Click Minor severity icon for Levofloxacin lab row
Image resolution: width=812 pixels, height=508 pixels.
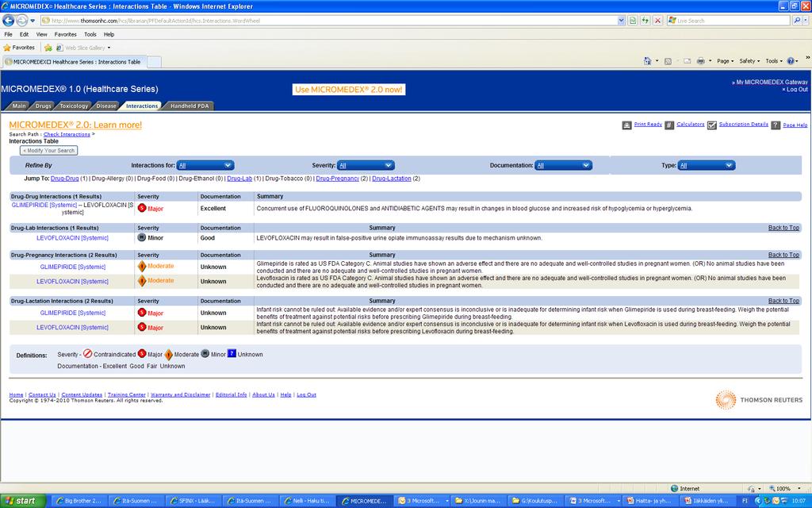pyautogui.click(x=141, y=237)
